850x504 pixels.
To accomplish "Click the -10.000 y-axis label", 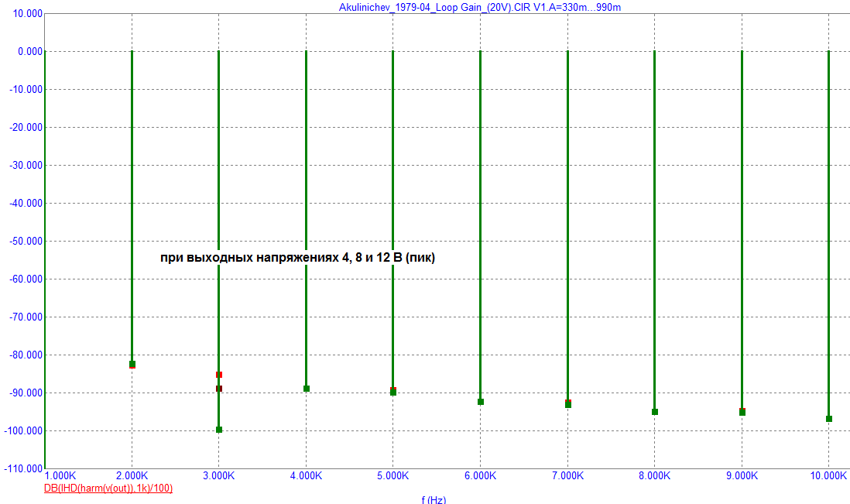I will [x=26, y=90].
